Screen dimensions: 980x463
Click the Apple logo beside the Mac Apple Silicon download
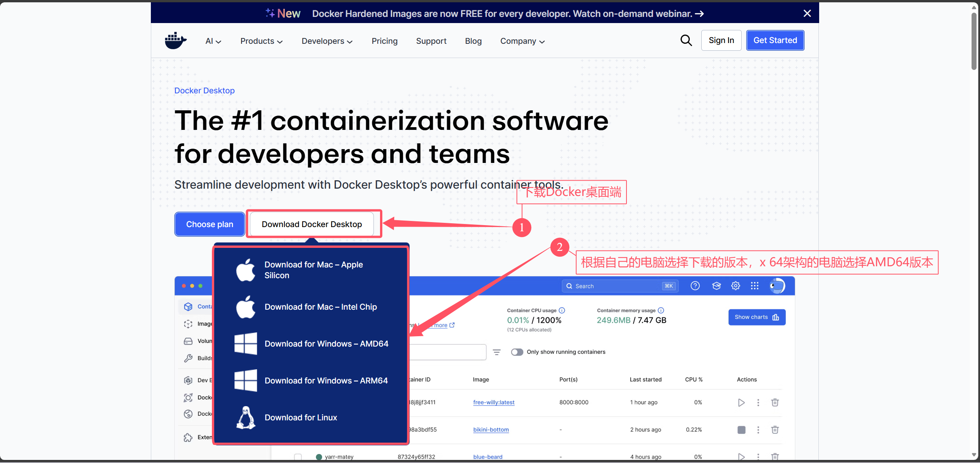click(246, 270)
